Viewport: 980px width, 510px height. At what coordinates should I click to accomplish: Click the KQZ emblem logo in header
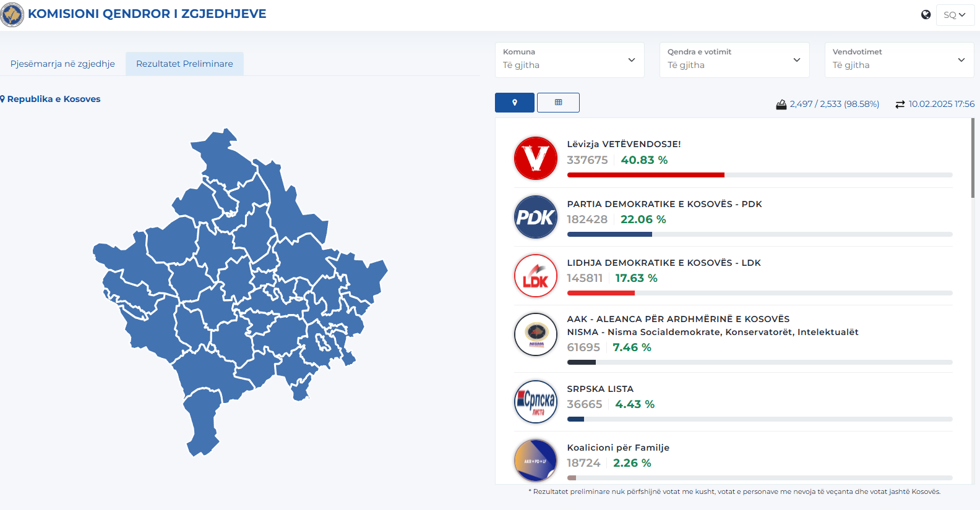12,14
